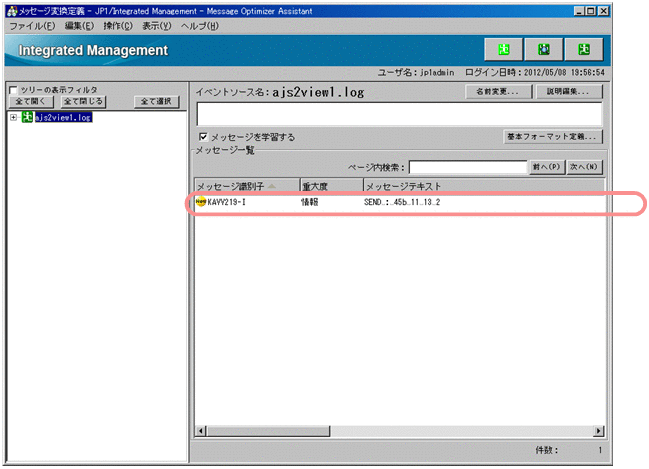Click the bright green toolbar icon button
The width and height of the screenshot is (649, 469).
click(503, 50)
